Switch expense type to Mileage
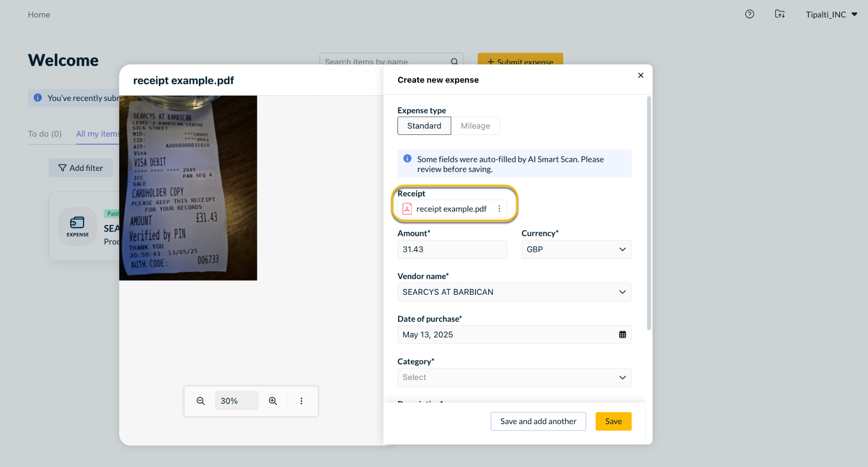 tap(475, 126)
